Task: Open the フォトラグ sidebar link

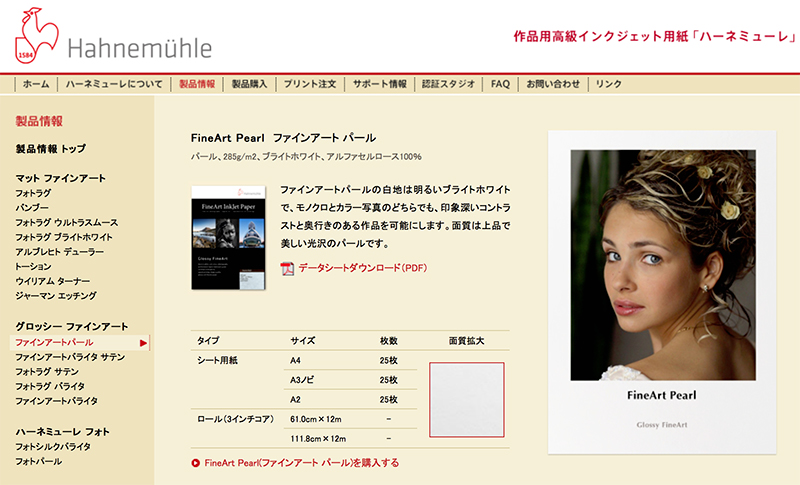Action: (33, 193)
